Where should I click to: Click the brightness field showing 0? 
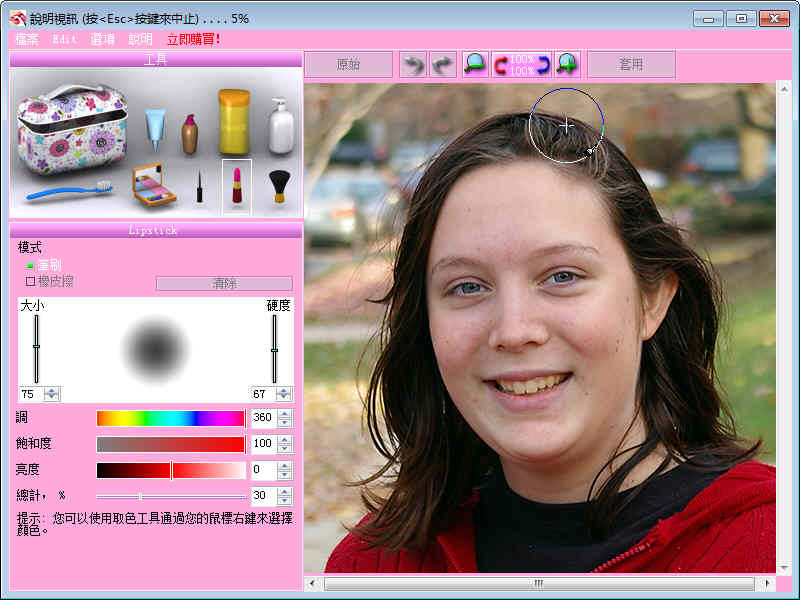click(x=264, y=469)
